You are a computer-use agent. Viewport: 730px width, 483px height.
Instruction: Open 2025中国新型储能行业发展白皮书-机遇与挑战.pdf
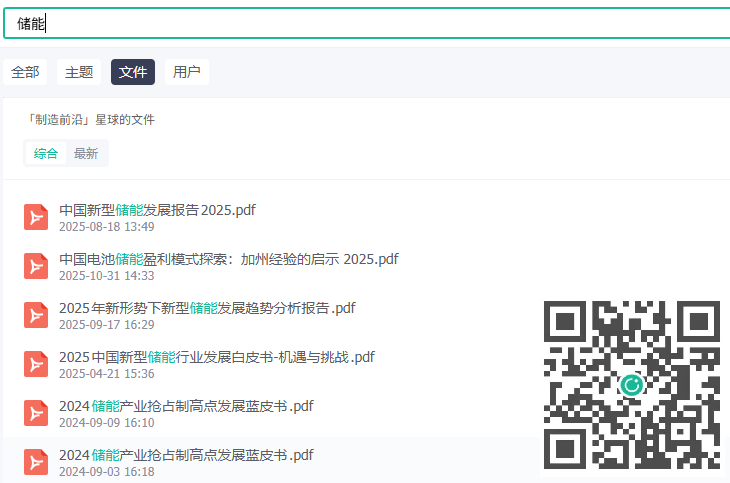[x=216, y=357]
